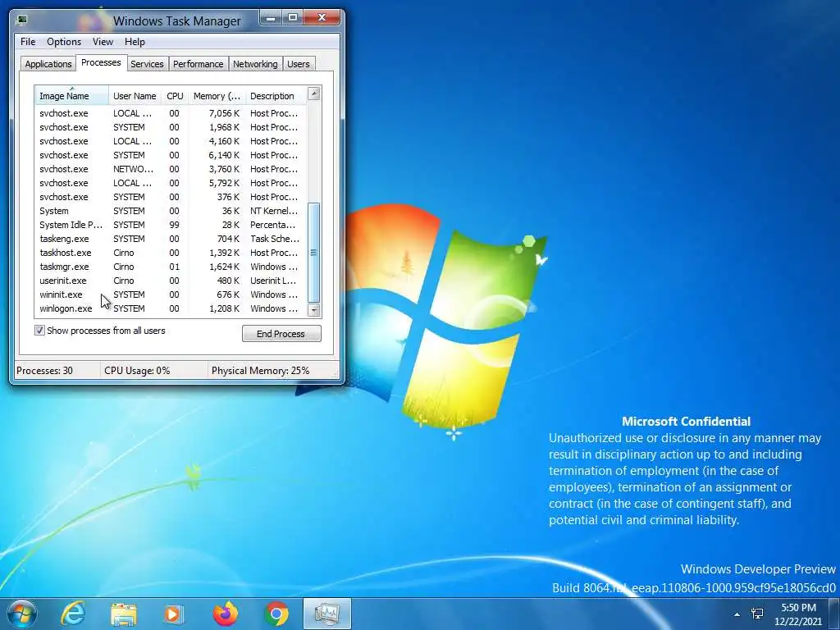Image resolution: width=840 pixels, height=630 pixels.
Task: Switch to the Users tab
Action: 298,64
